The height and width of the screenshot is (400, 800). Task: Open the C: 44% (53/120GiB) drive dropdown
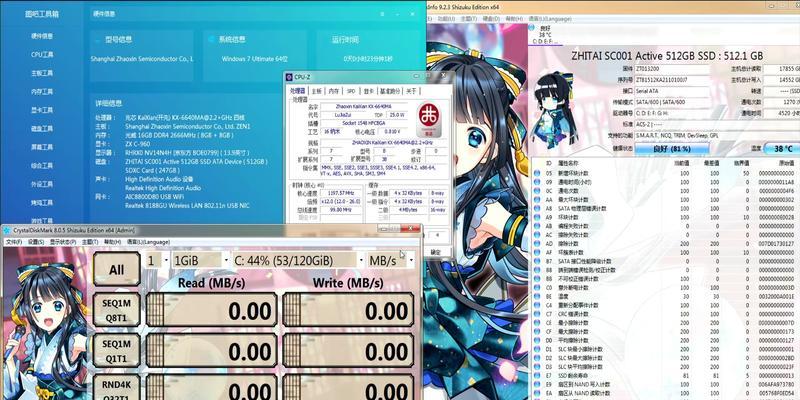tap(297, 261)
